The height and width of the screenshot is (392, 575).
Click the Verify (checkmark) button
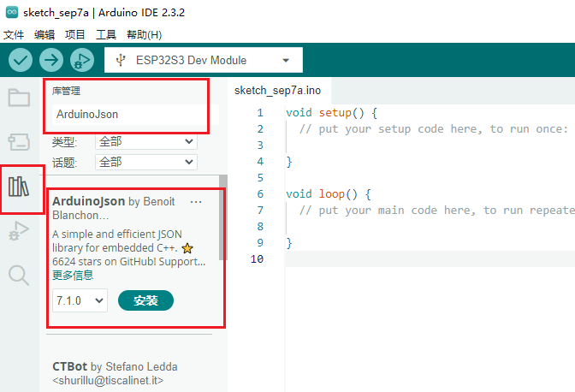pyautogui.click(x=21, y=60)
